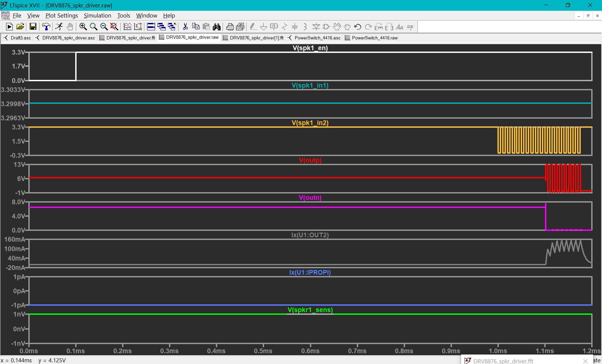Open the Tools menu
The image size is (602, 364).
124,16
